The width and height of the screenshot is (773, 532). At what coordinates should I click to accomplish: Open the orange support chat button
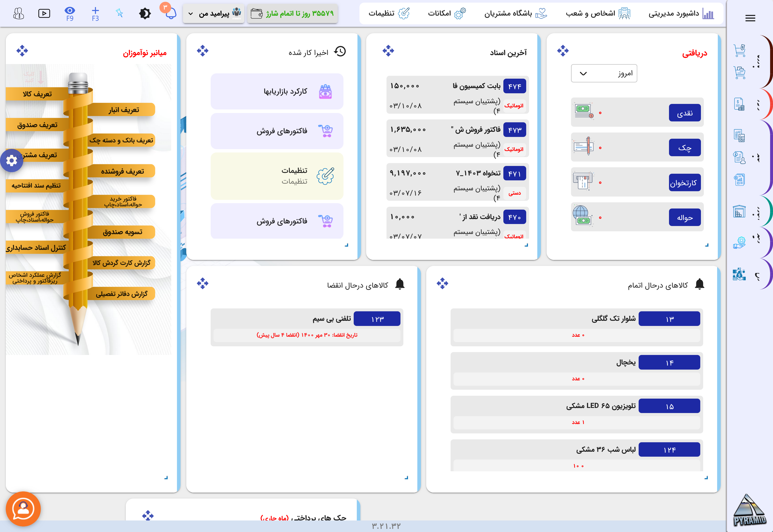pyautogui.click(x=23, y=509)
